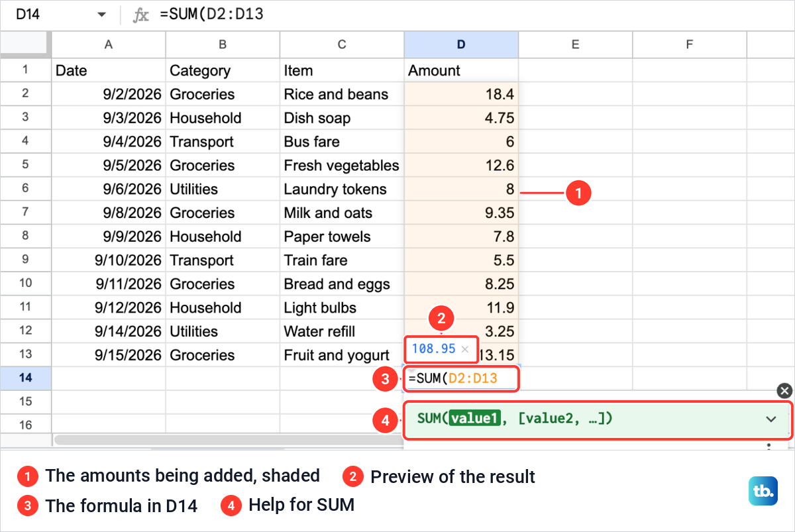Screen dimensions: 795x532
Task: Select the amount cell 4.75
Action: pos(461,118)
